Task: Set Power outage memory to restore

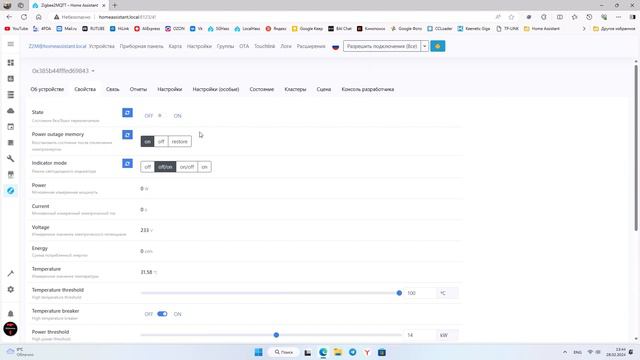Action: [180, 141]
